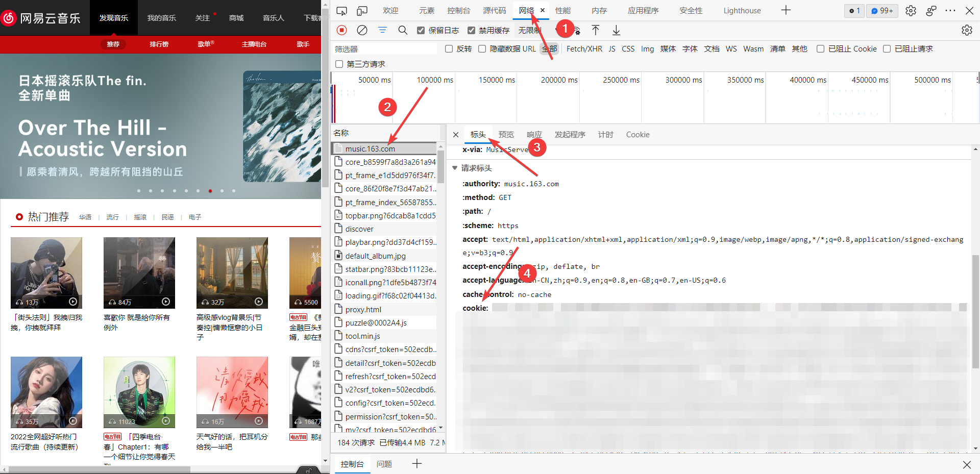The image size is (980, 474).
Task: Export requests as HAR file
Action: coord(616,30)
